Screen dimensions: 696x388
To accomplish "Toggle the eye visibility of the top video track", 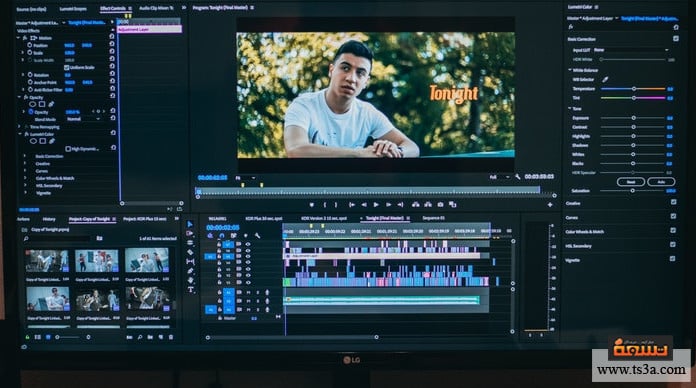I will point(248,244).
